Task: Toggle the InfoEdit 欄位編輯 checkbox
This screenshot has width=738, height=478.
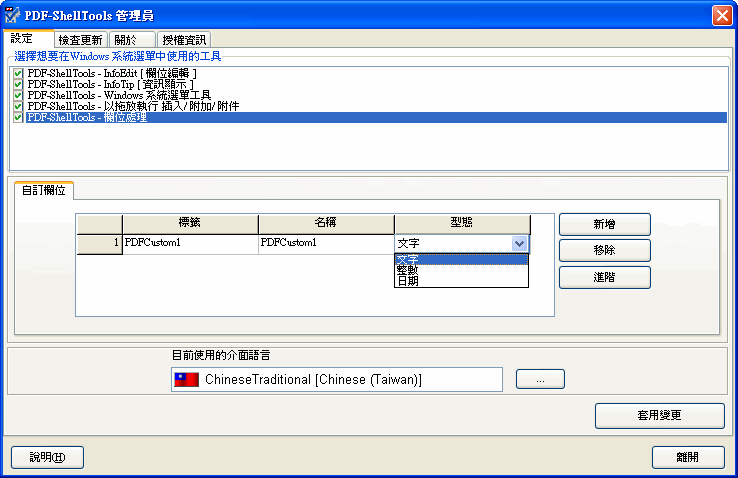Action: pos(18,73)
